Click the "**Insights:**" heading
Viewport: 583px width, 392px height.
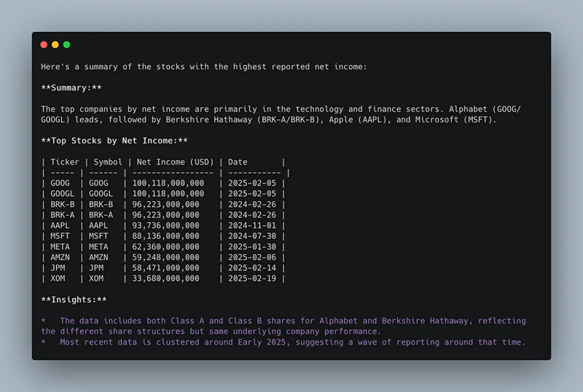pyautogui.click(x=74, y=299)
